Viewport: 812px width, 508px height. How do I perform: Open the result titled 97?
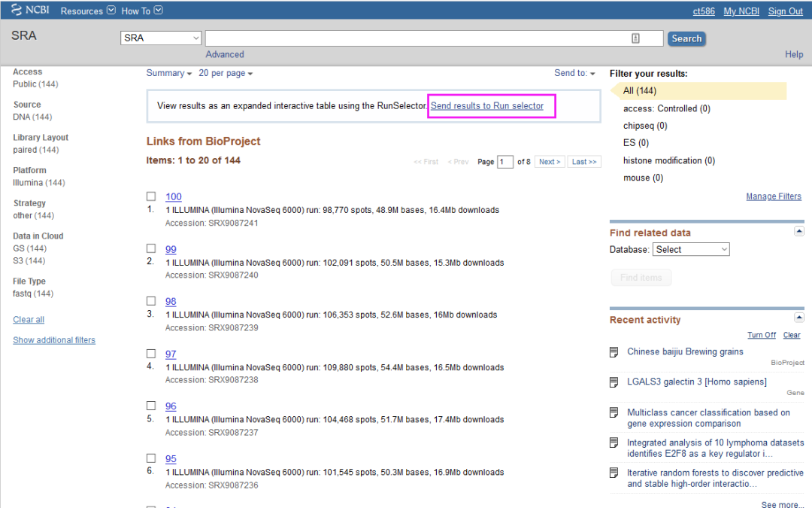[x=171, y=354]
